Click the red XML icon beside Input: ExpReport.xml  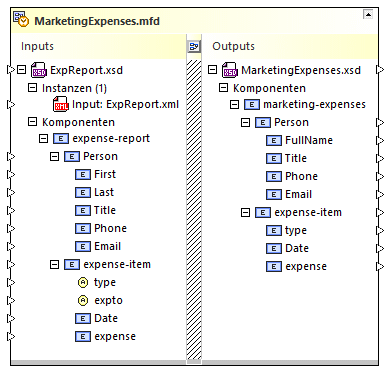click(x=61, y=104)
